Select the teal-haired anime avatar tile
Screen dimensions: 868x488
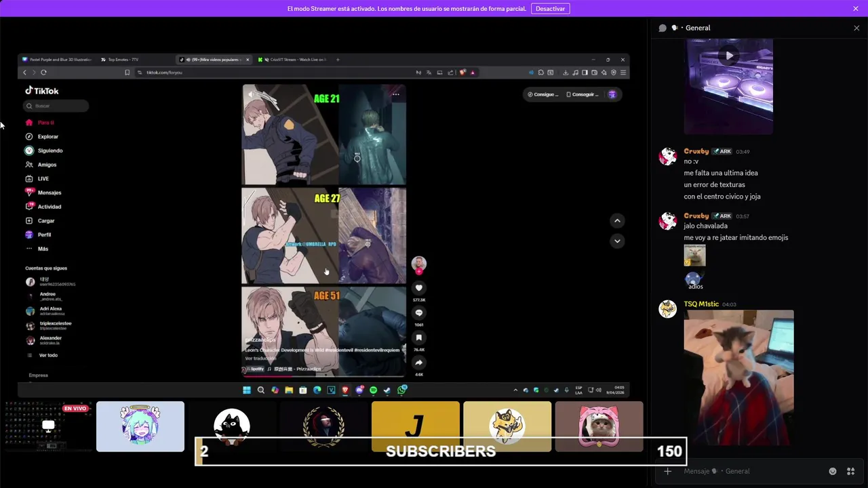point(140,426)
